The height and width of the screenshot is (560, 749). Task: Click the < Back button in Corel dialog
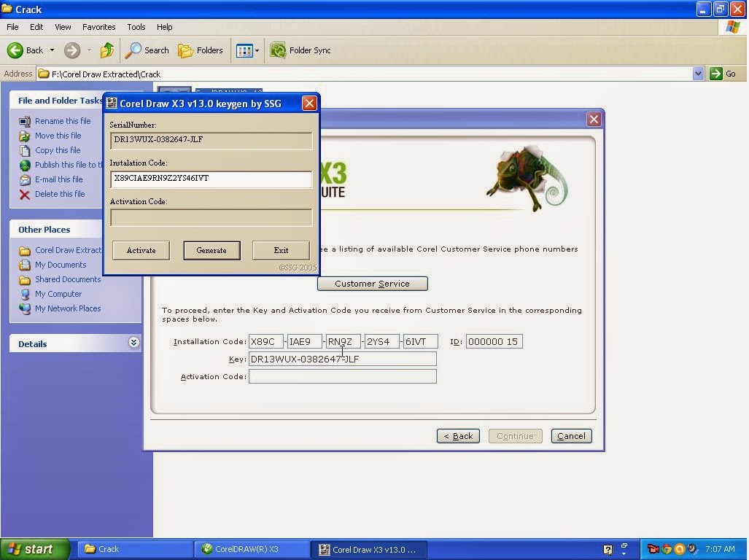point(459,436)
